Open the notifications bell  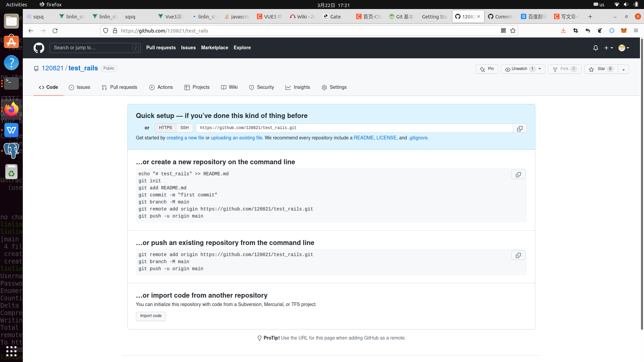click(595, 48)
